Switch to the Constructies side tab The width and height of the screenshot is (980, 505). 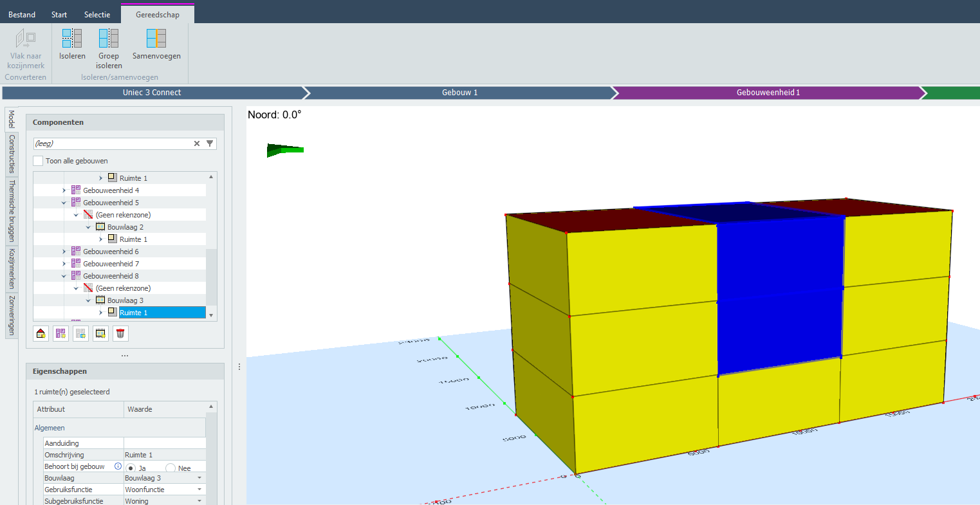[x=12, y=154]
